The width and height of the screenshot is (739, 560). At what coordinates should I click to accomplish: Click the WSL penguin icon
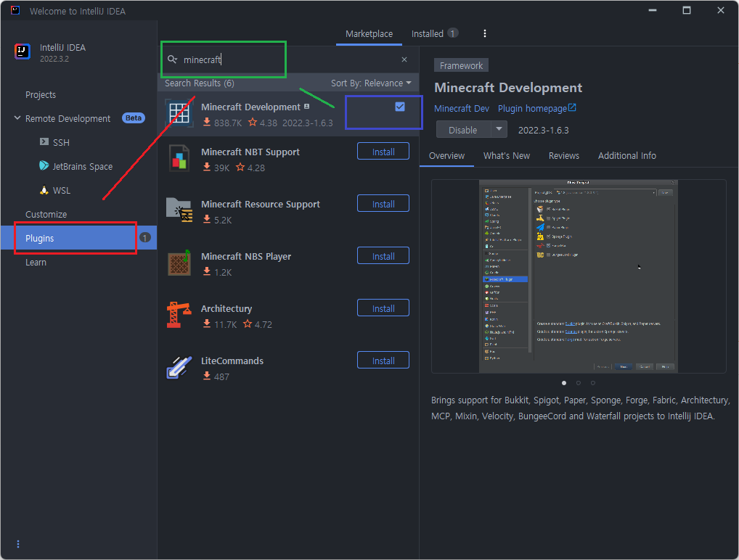[44, 190]
